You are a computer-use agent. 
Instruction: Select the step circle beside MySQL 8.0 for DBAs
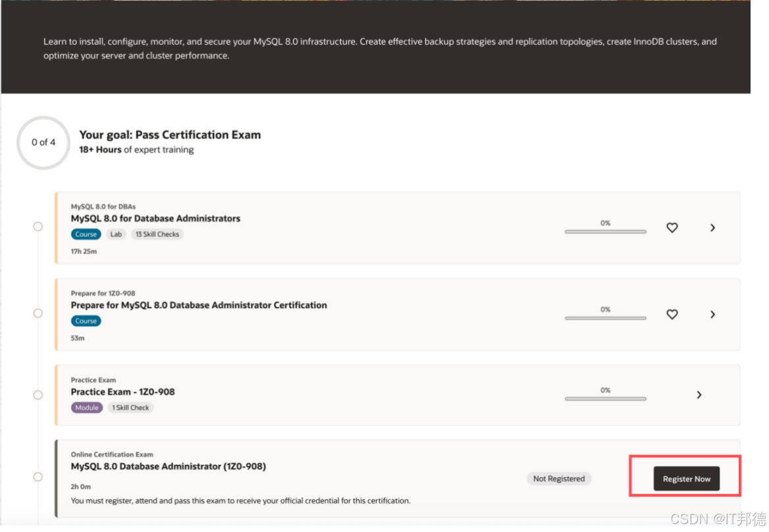click(x=38, y=226)
